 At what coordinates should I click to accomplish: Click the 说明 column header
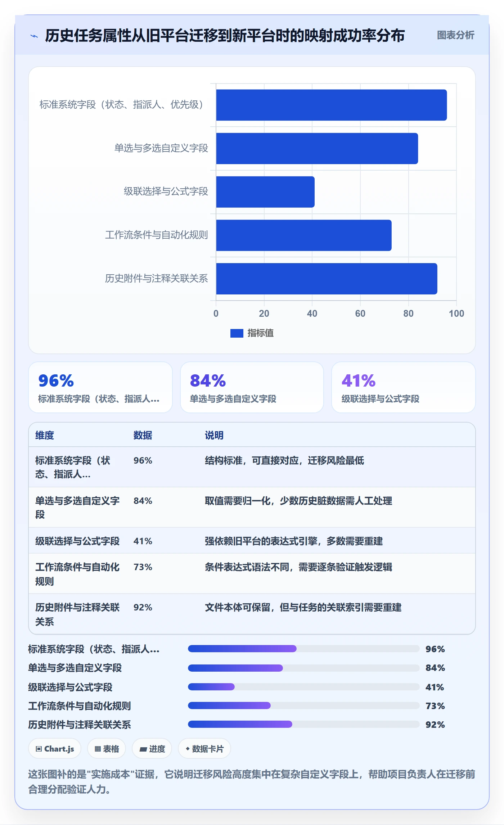[214, 435]
